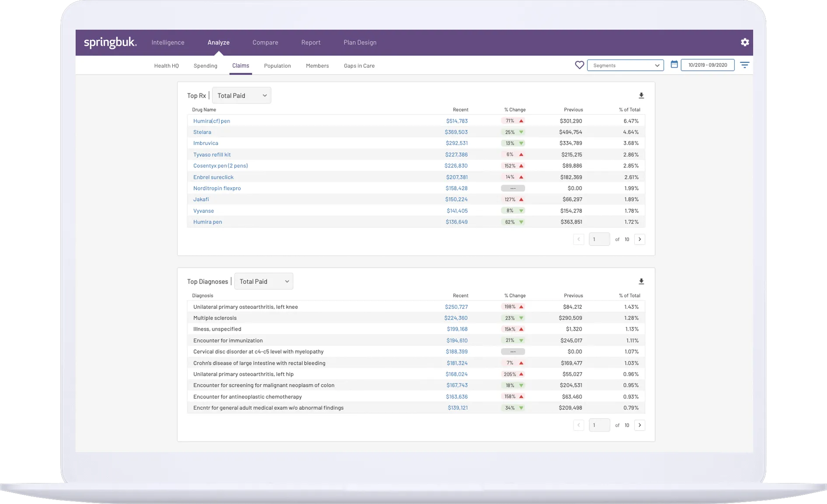Click the 10/2019 - 09/2020 date range field
The height and width of the screenshot is (504, 827).
[x=707, y=65]
